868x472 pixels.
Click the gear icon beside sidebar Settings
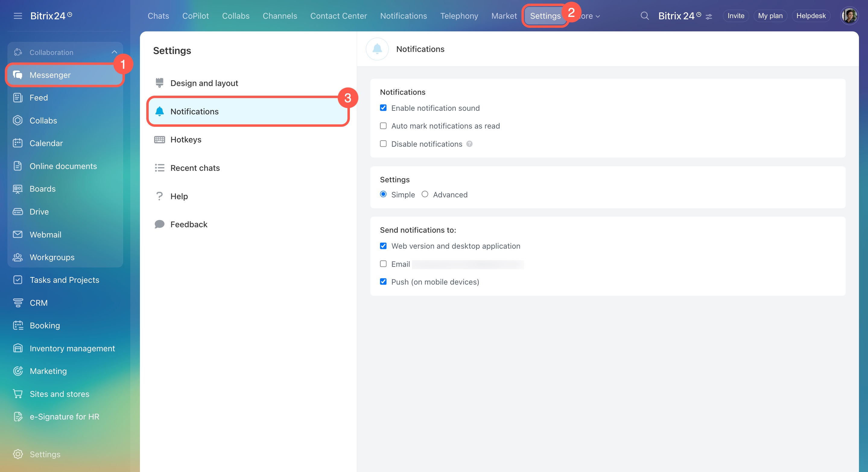click(x=17, y=454)
